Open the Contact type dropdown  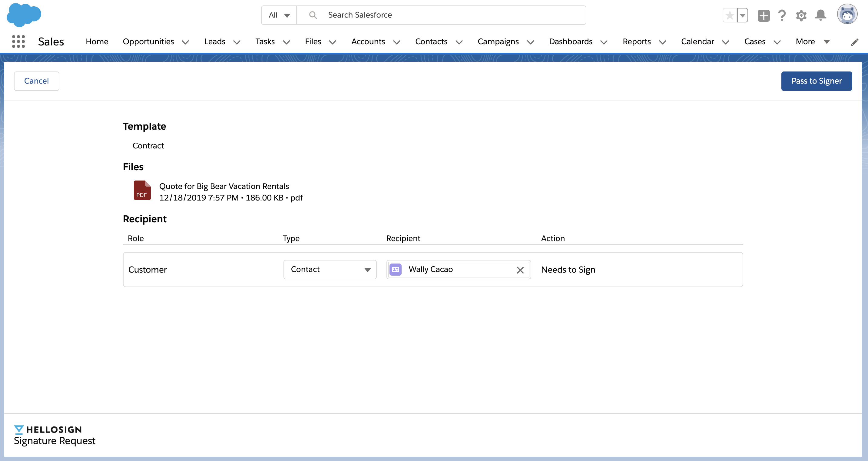pos(330,270)
